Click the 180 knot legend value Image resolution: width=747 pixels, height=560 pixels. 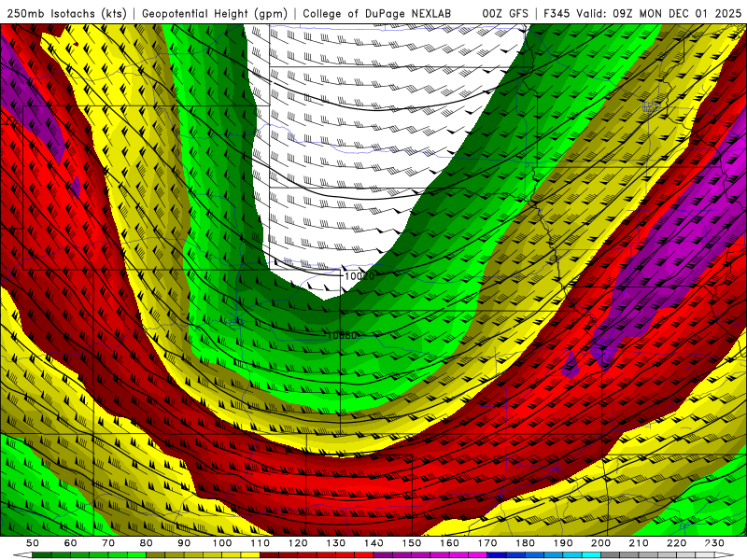(x=525, y=543)
